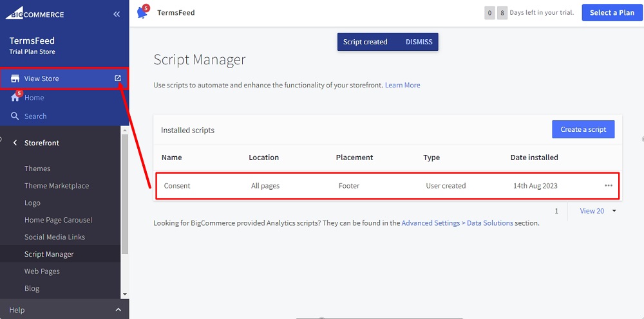
Task: Open the Learn More link
Action: tap(402, 86)
